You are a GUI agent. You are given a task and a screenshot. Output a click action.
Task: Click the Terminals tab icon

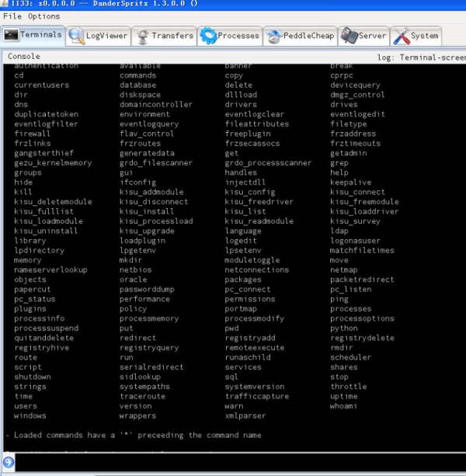[11, 35]
